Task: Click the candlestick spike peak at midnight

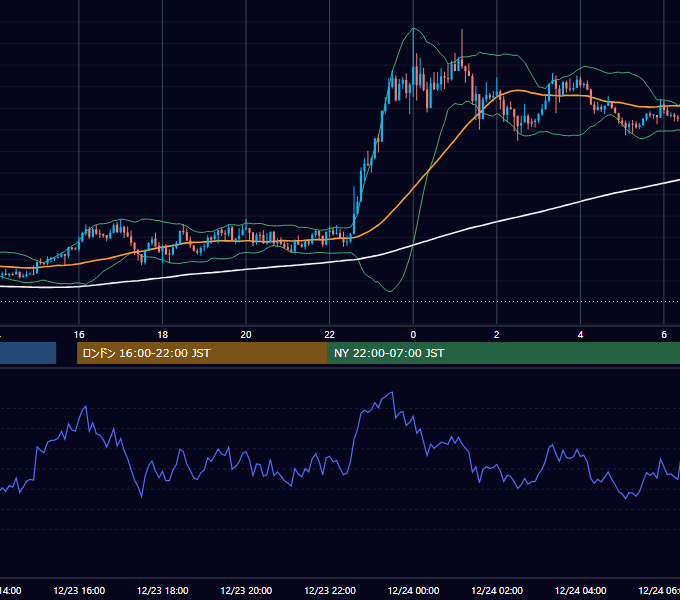Action: tap(413, 29)
